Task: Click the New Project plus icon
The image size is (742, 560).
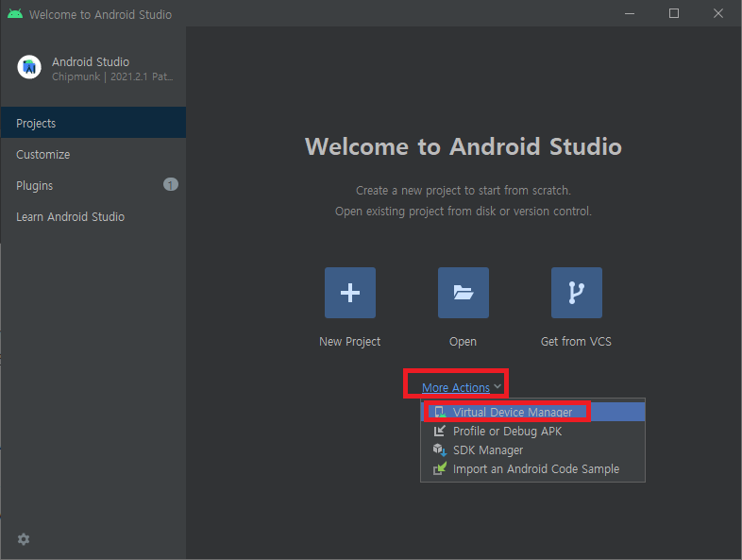Action: click(349, 293)
